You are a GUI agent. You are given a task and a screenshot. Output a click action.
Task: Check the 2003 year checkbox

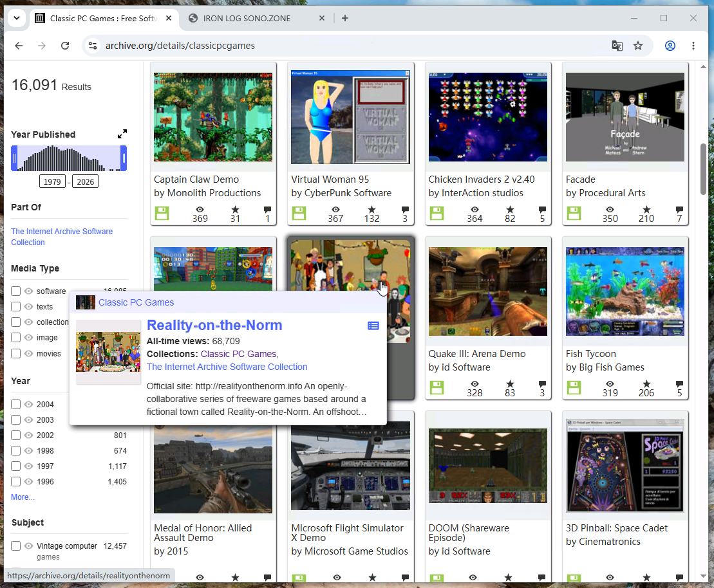click(x=16, y=419)
